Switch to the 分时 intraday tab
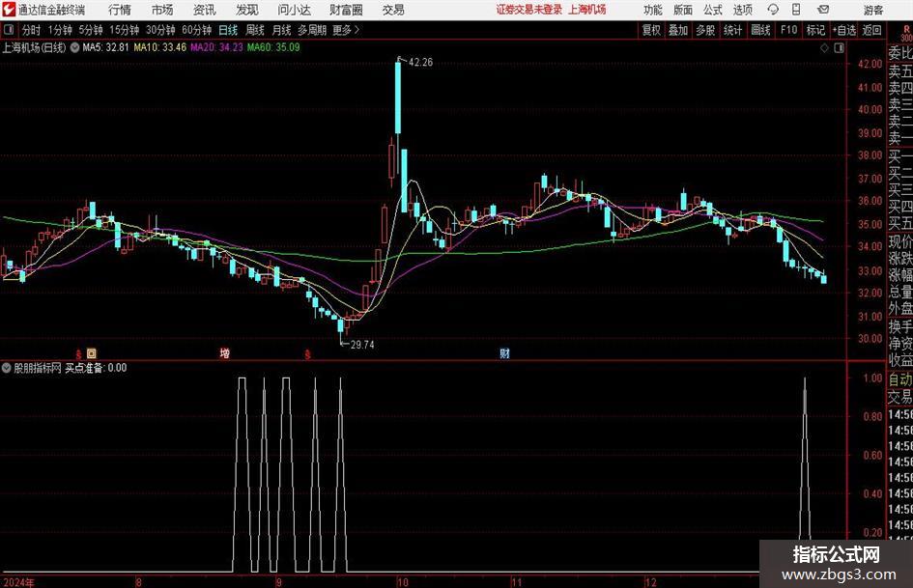This screenshot has height=588, width=913. [x=31, y=30]
